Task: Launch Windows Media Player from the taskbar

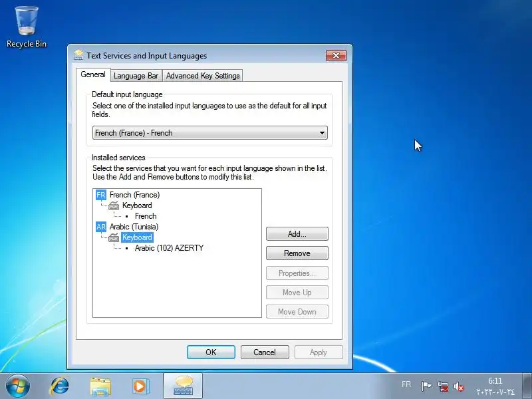Action: point(140,386)
